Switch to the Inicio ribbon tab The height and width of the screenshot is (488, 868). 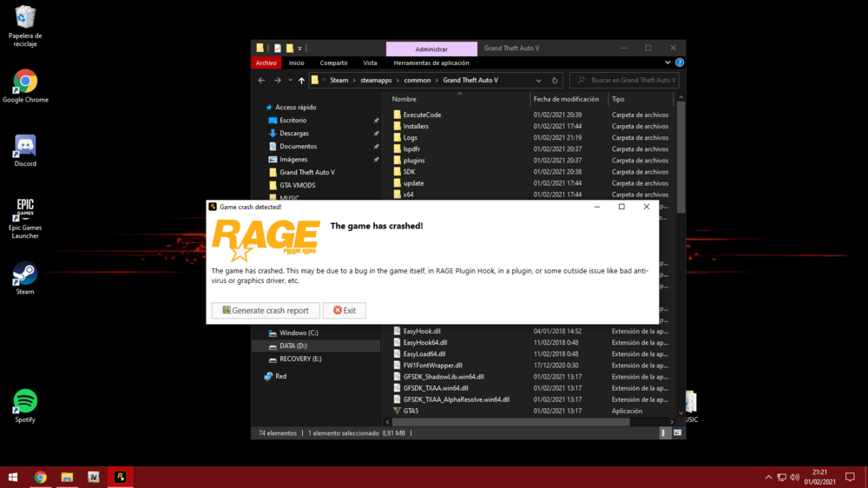coord(296,63)
